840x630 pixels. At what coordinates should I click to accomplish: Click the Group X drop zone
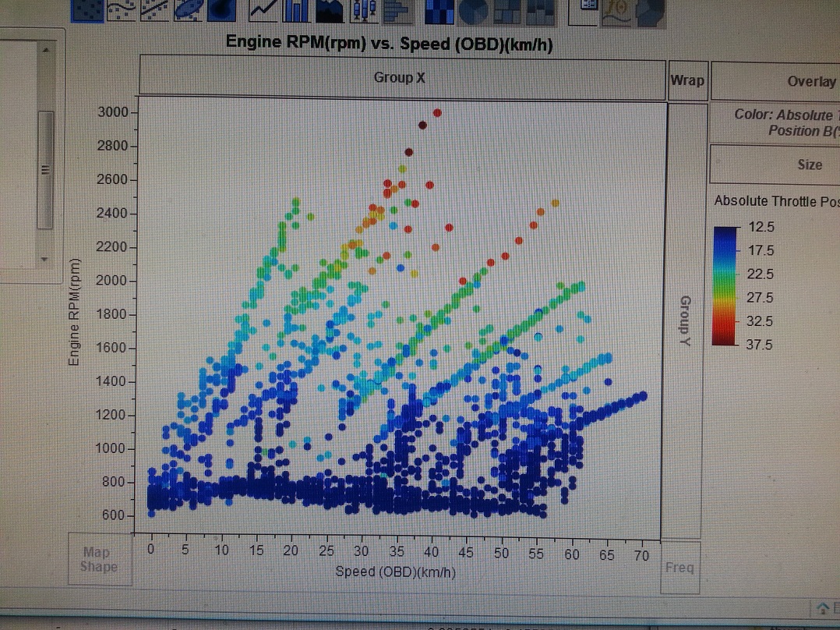pyautogui.click(x=401, y=78)
